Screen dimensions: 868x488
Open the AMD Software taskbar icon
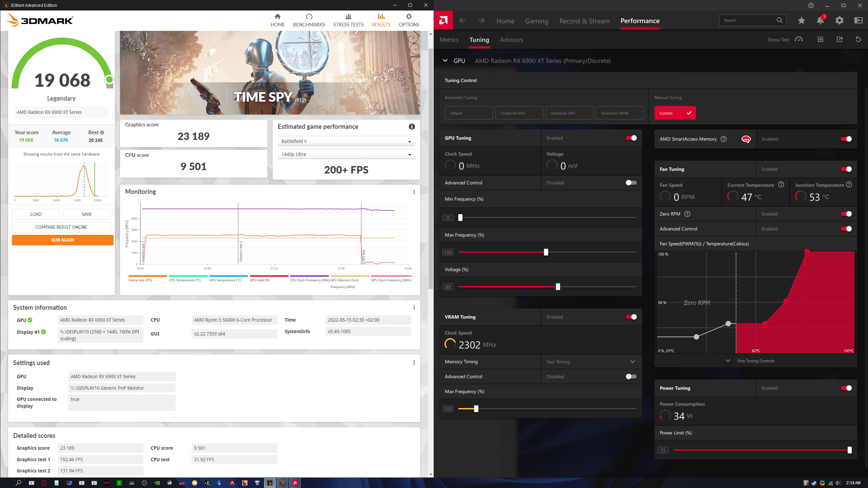pyautogui.click(x=295, y=483)
